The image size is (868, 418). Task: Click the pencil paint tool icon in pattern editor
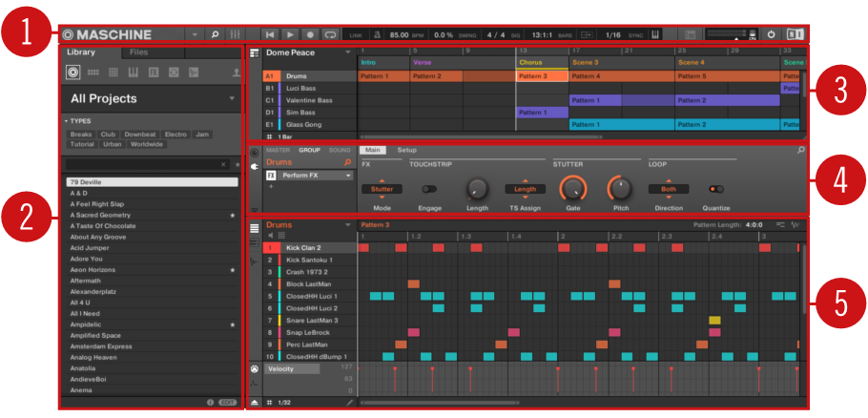tap(349, 403)
